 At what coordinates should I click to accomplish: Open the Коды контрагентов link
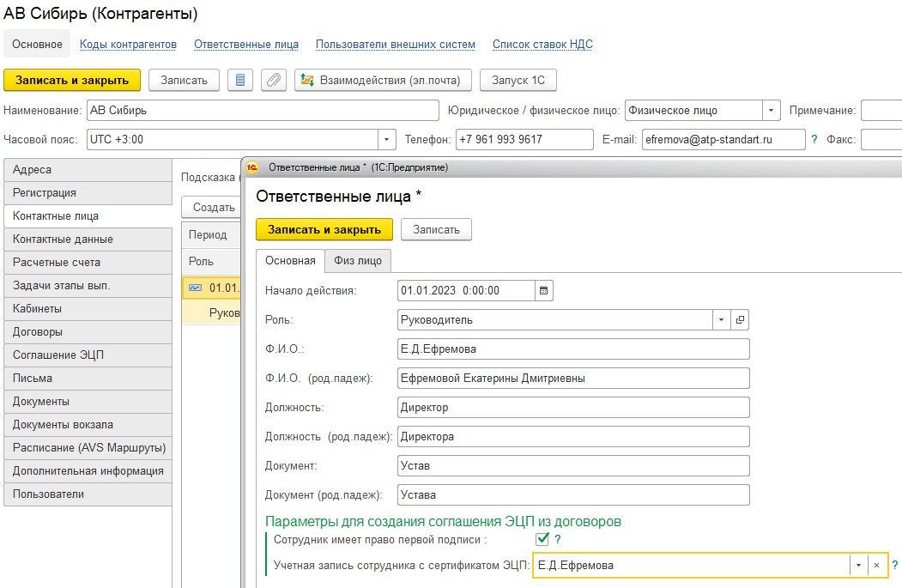[128, 45]
